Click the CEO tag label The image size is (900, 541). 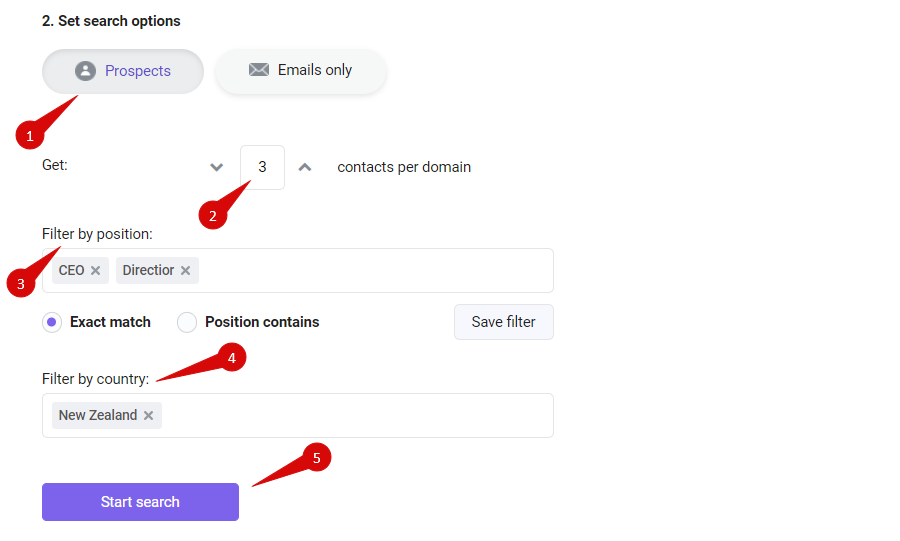coord(71,270)
